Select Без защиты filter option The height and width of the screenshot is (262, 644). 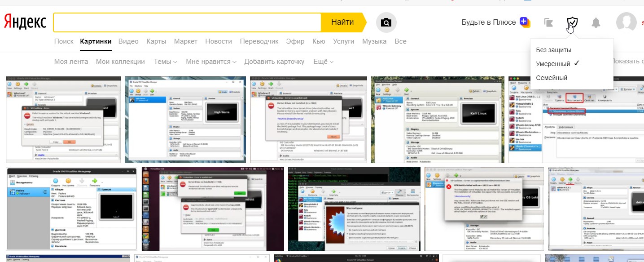[553, 50]
